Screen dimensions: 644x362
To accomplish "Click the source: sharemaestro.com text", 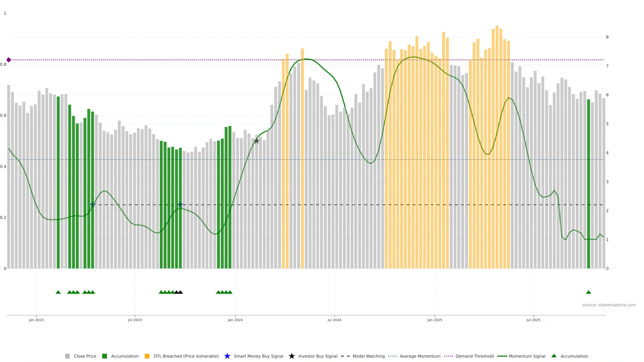I will (x=609, y=305).
